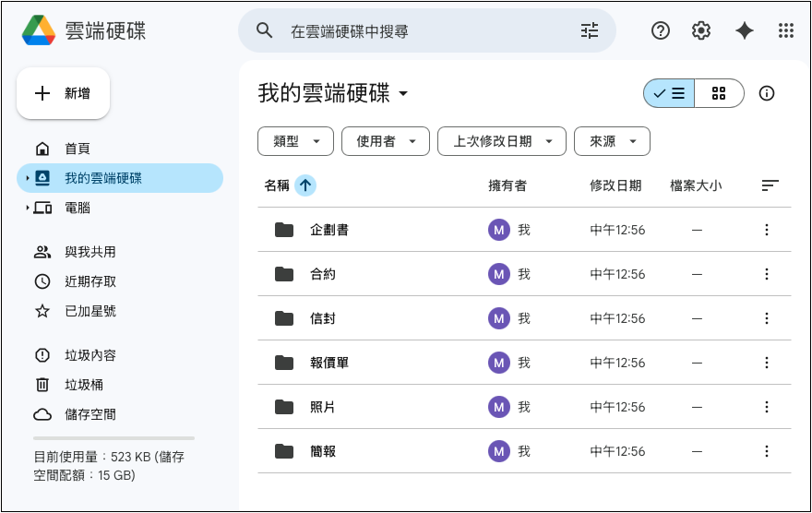Screen dimensions: 812x513
Task: Open the 上次修改日期 filter dropdown
Action: 501,141
